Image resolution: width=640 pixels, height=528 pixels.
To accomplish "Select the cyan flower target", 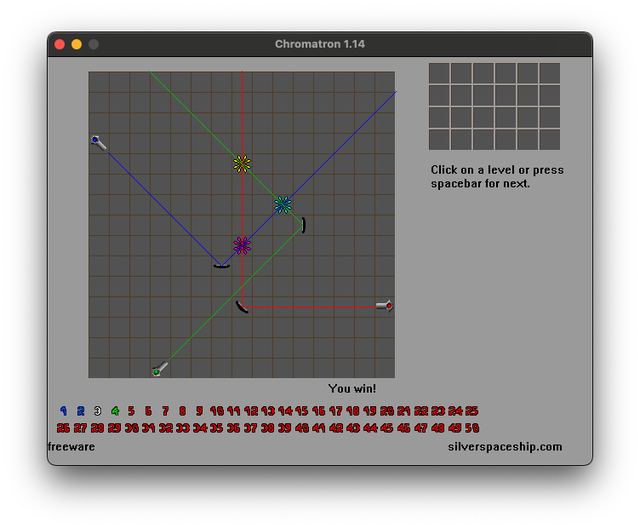I will pyautogui.click(x=283, y=205).
